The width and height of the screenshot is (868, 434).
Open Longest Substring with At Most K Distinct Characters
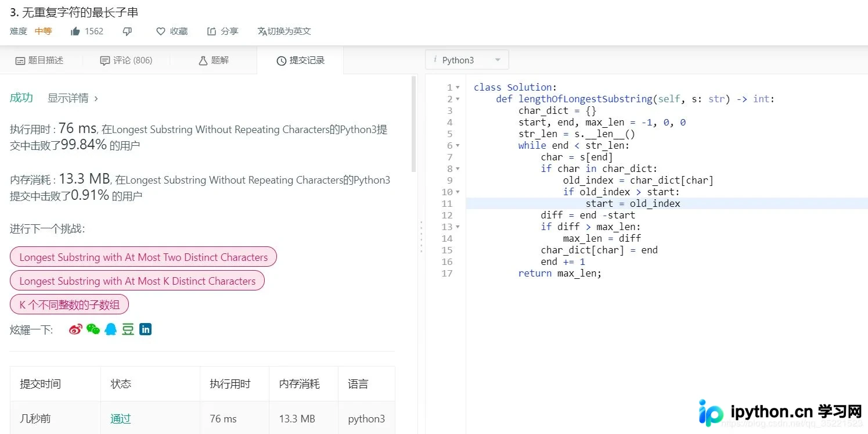click(x=137, y=281)
